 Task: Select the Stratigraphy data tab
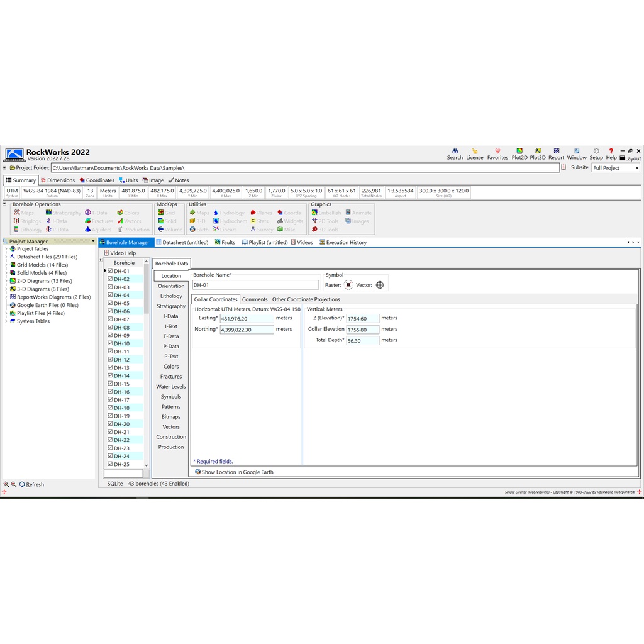pyautogui.click(x=171, y=306)
